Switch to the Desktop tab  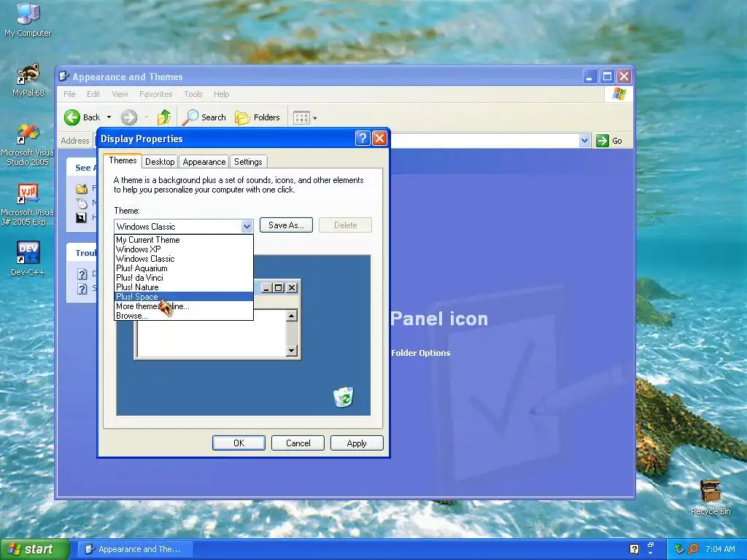pos(160,162)
